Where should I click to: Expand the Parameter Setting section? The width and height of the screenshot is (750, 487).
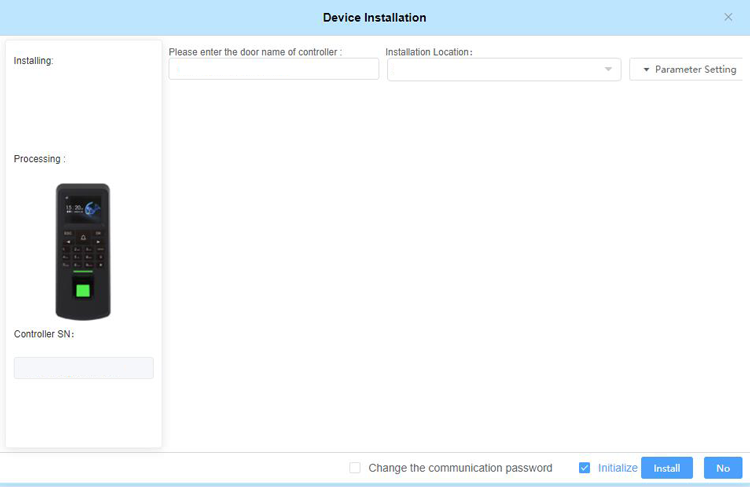pyautogui.click(x=689, y=69)
